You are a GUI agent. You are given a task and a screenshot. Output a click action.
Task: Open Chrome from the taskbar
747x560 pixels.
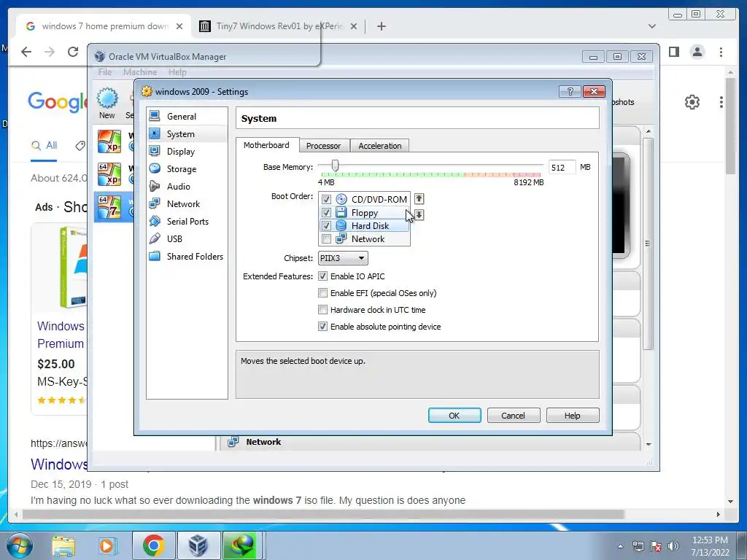coord(153,545)
